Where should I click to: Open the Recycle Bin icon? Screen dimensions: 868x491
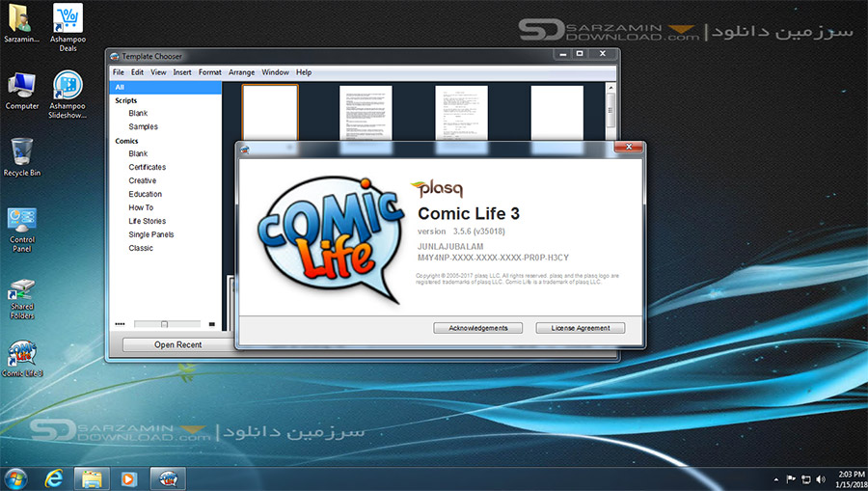coord(21,158)
